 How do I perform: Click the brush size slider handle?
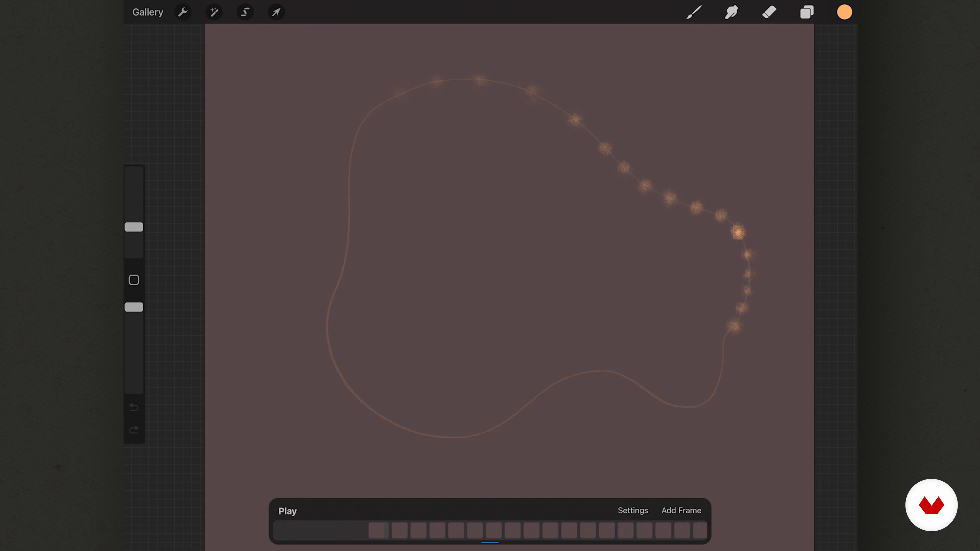pyautogui.click(x=134, y=227)
